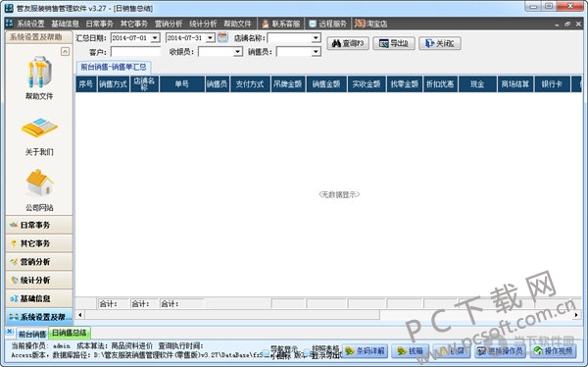Click the calendar icon beside end date

pos(222,37)
